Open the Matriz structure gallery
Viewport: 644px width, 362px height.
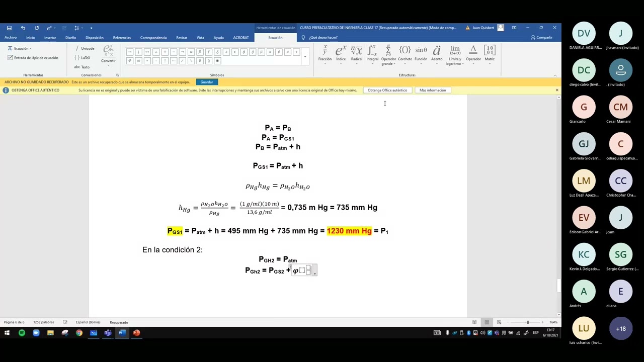pos(490,55)
